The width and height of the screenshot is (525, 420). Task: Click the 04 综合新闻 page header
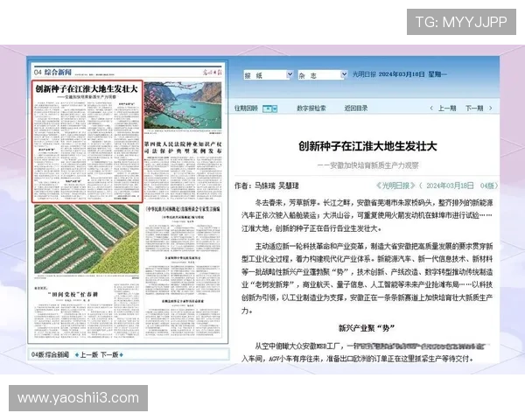[52, 72]
